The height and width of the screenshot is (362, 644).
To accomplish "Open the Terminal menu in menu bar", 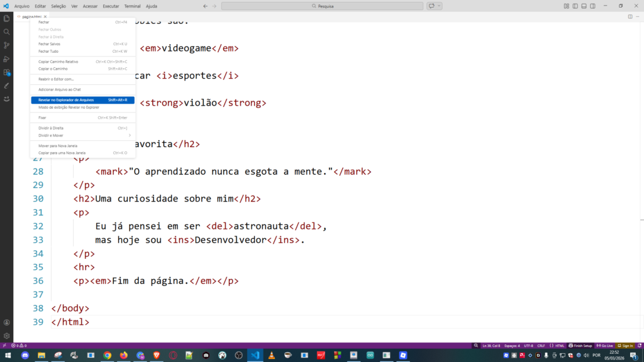I will click(132, 6).
